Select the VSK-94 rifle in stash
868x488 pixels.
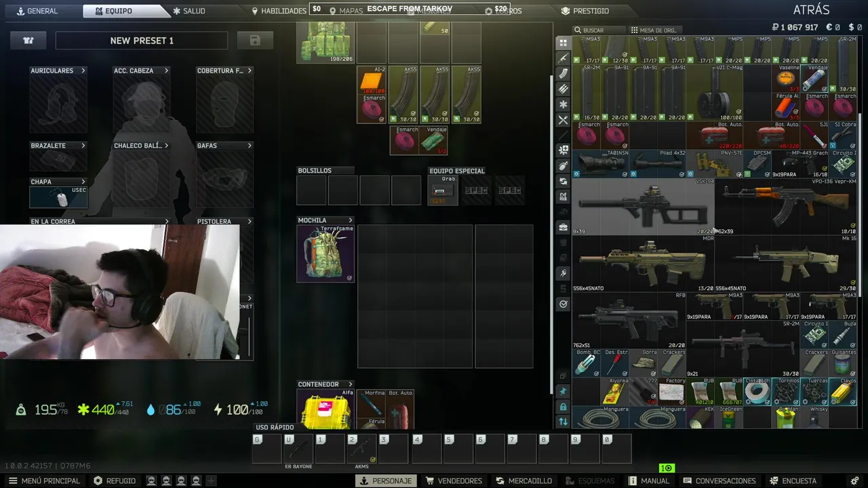tap(643, 207)
